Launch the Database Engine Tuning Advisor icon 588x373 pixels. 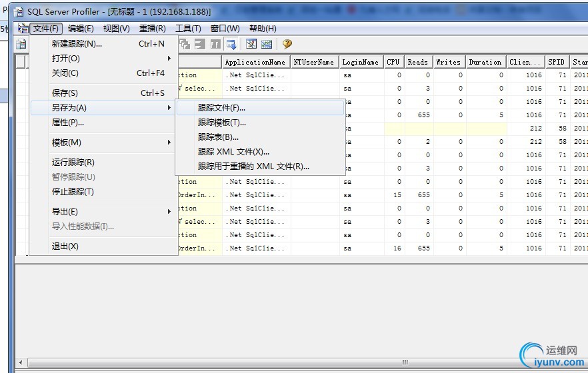[251, 44]
